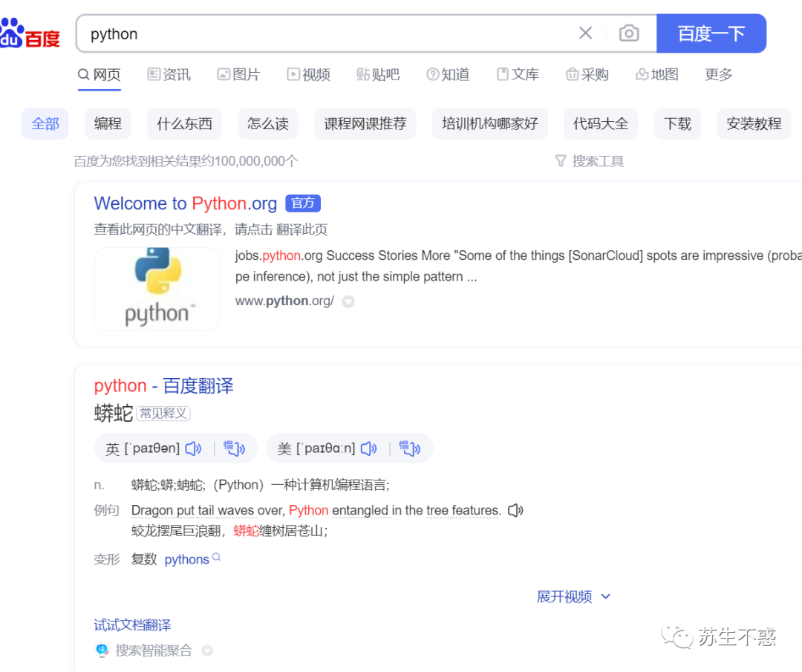Select the 代码大全 filter chip
The image size is (802, 672).
[x=601, y=124]
